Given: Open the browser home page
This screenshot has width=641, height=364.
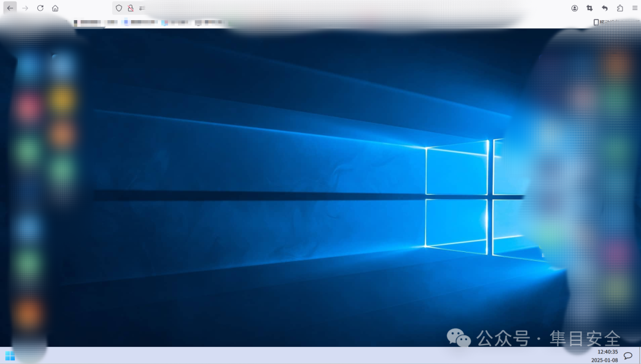Looking at the screenshot, I should click(x=55, y=8).
